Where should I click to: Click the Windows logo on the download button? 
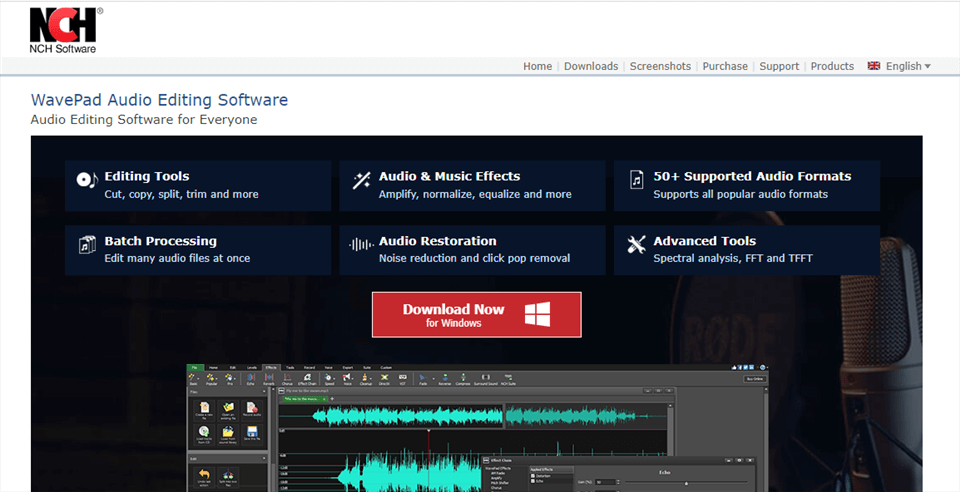point(537,314)
